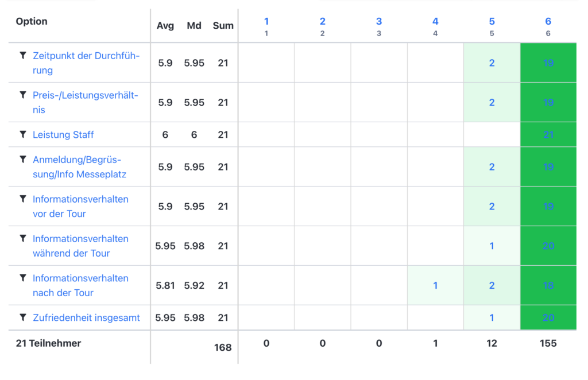This screenshot has height=380, width=588.
Task: Click value 2 in Zeitpunkt der Durchführung row
Action: (492, 63)
